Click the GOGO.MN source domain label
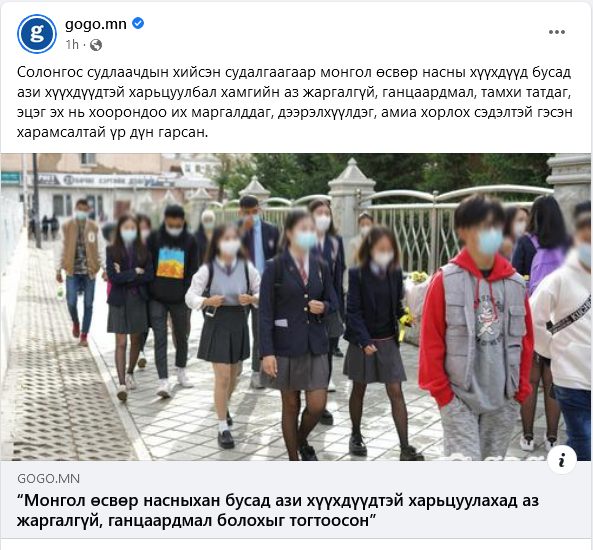This screenshot has width=593, height=550. pyautogui.click(x=48, y=479)
